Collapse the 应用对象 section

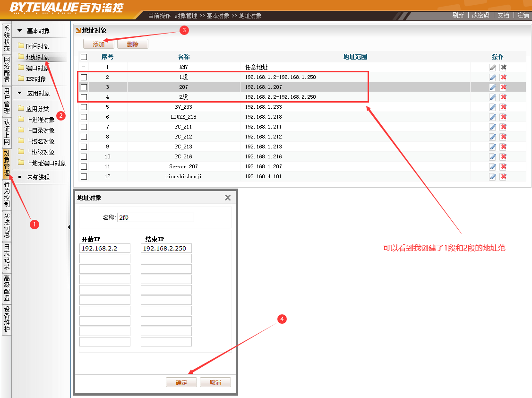pyautogui.click(x=20, y=93)
